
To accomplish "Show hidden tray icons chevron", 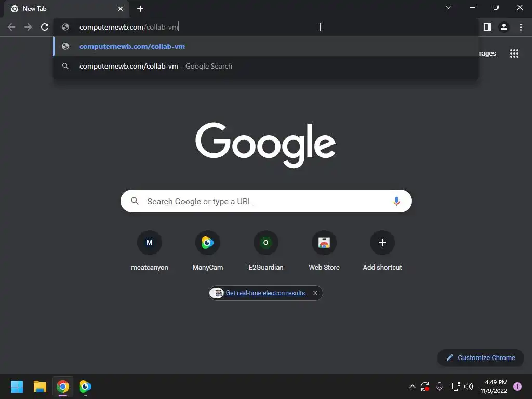I will (x=412, y=387).
